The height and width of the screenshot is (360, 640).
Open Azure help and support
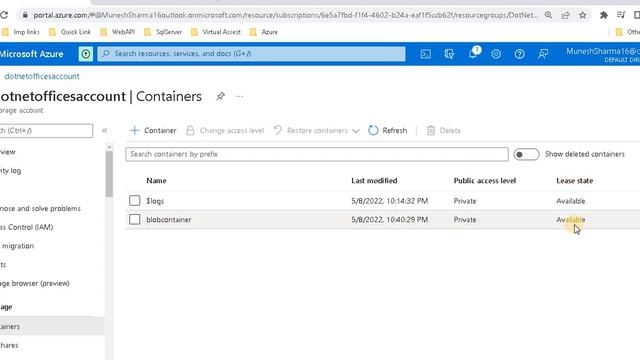click(x=519, y=54)
